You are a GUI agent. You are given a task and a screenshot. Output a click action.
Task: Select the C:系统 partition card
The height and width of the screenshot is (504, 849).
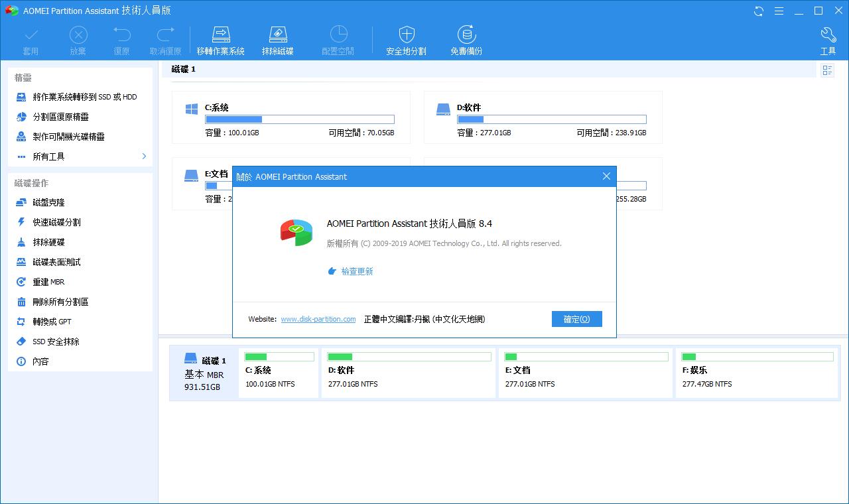291,117
